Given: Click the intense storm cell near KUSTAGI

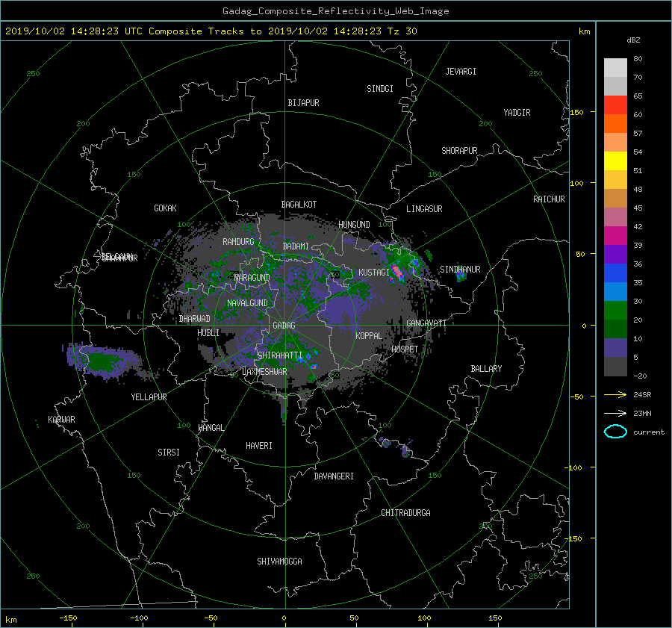Looking at the screenshot, I should click(x=397, y=273).
